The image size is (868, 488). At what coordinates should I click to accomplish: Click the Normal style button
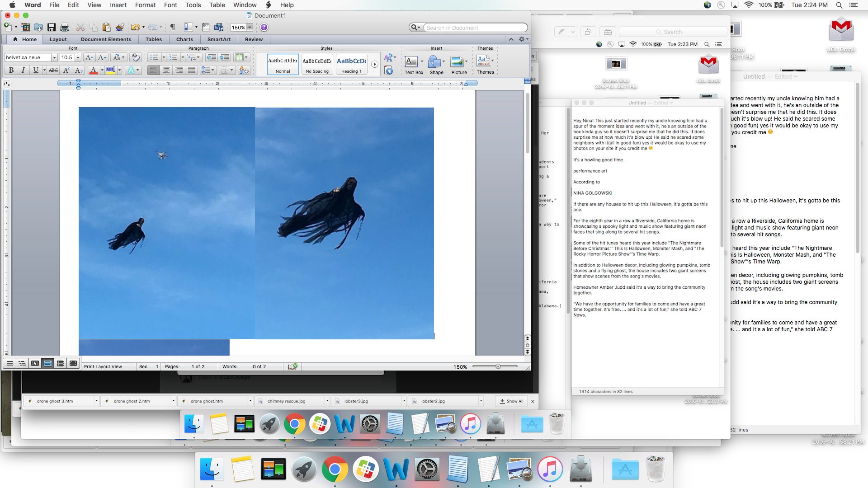[283, 64]
